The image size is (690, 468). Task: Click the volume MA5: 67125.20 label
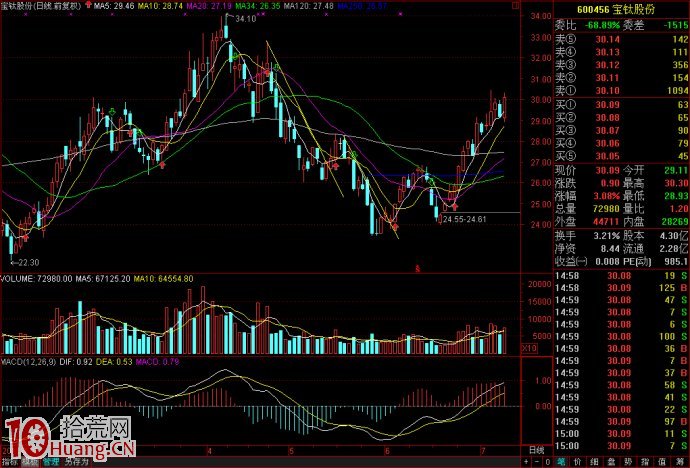click(103, 279)
